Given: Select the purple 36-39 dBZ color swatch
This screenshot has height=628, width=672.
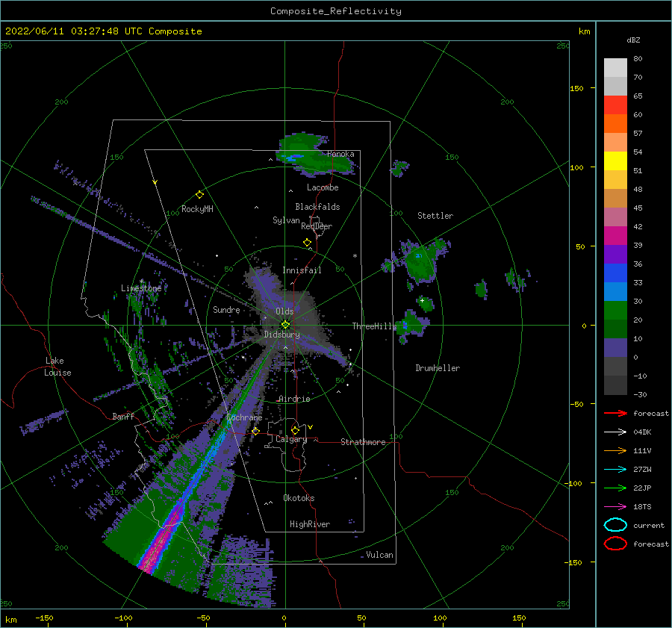Looking at the screenshot, I should [x=615, y=254].
